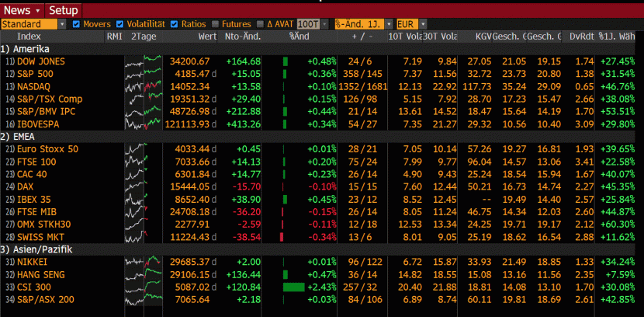
Task: Open the OMX STKH30 index
Action: pos(43,225)
